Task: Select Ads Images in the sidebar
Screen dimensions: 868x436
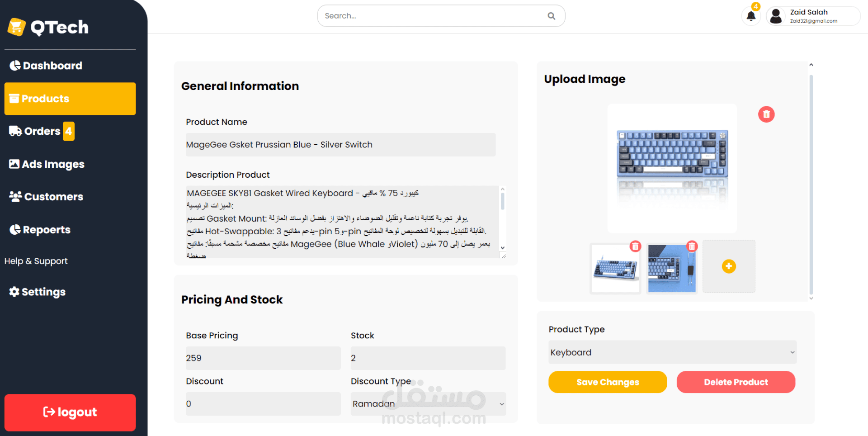Action: 47,164
